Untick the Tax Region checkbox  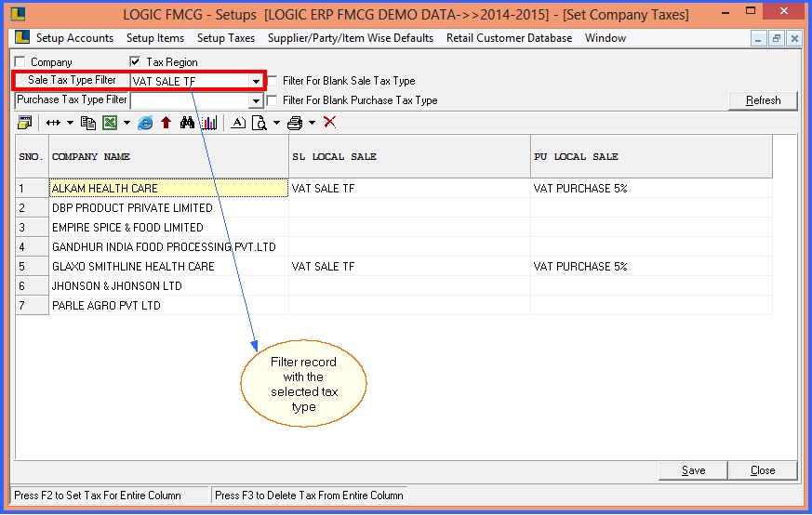[x=135, y=61]
